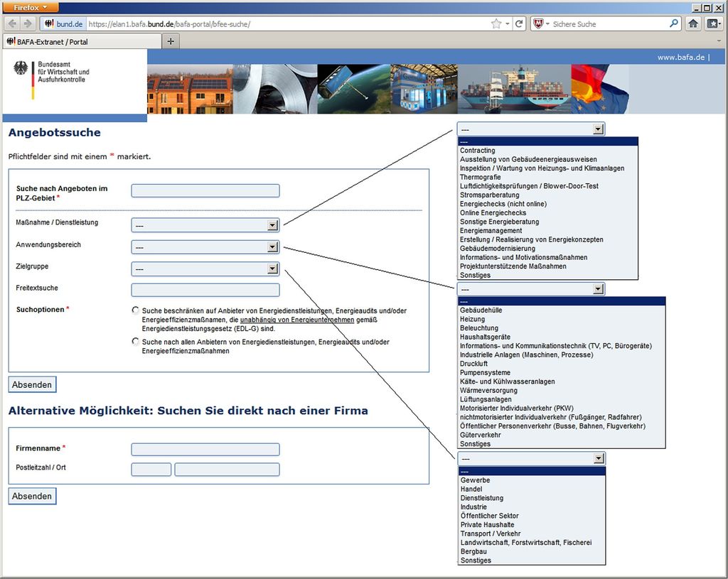Select radio option for independent energy providers
Image resolution: width=728 pixels, height=579 pixels.
pyautogui.click(x=135, y=310)
